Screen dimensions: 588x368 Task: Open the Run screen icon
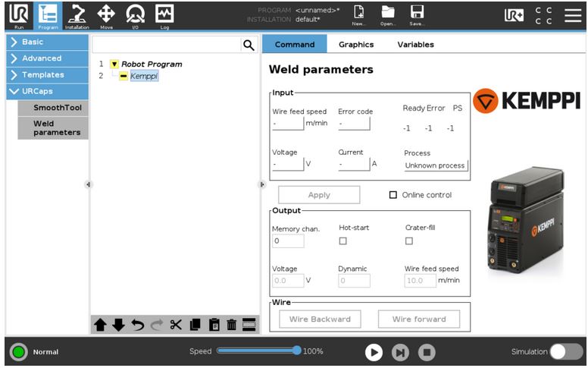point(19,16)
